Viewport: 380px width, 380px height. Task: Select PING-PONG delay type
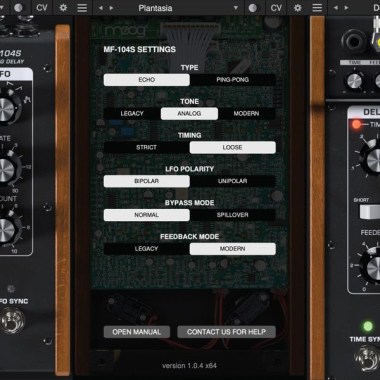pyautogui.click(x=233, y=80)
